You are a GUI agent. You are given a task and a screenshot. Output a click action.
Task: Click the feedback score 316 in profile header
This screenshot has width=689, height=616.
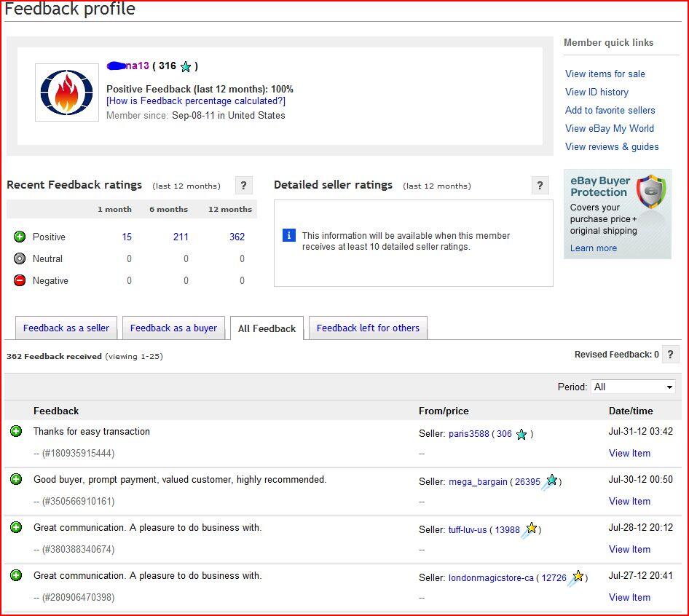[167, 66]
